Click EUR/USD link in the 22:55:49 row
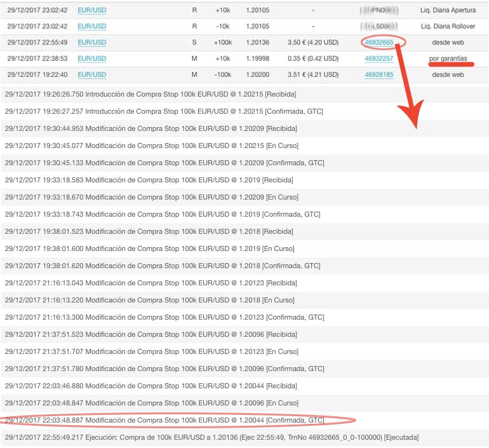The image size is (489, 448). (92, 43)
